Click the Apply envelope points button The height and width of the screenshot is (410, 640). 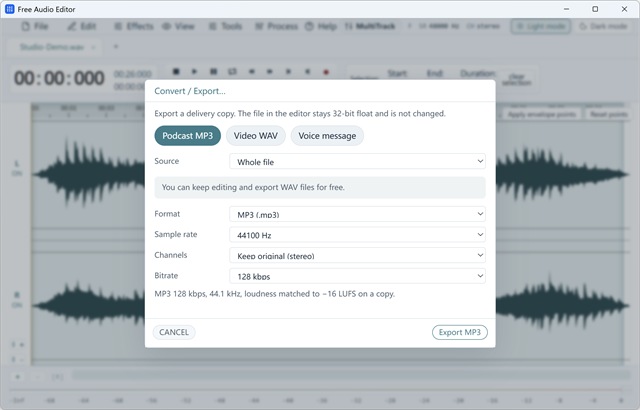tap(542, 114)
